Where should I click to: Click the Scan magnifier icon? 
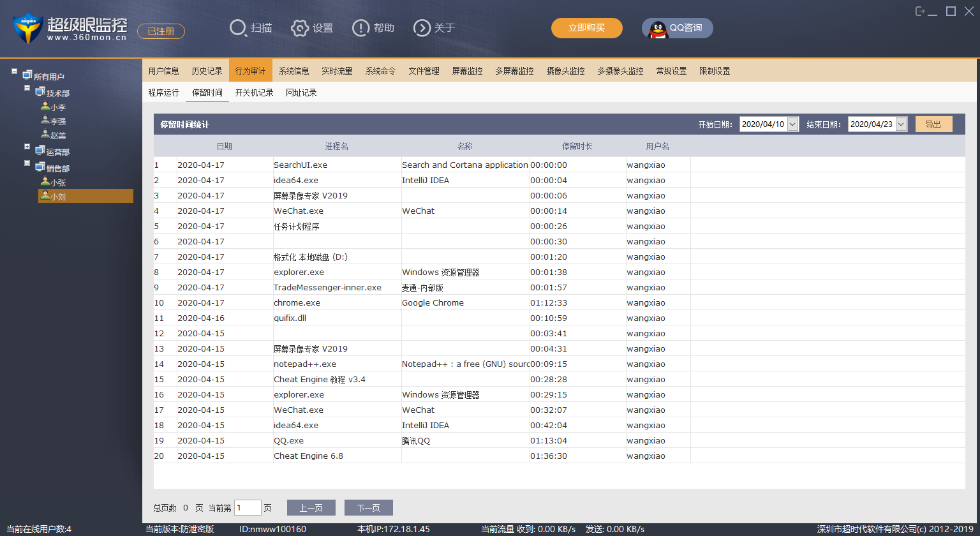(x=238, y=28)
